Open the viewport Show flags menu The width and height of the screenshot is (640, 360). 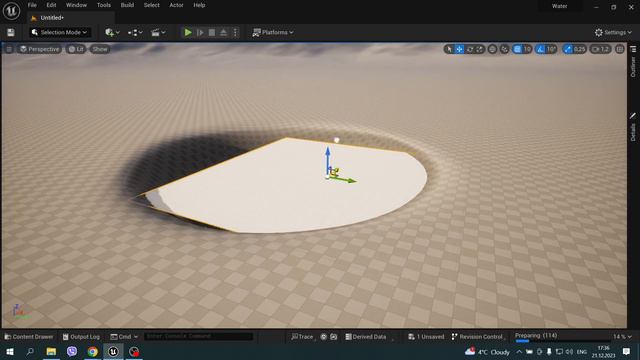point(100,49)
